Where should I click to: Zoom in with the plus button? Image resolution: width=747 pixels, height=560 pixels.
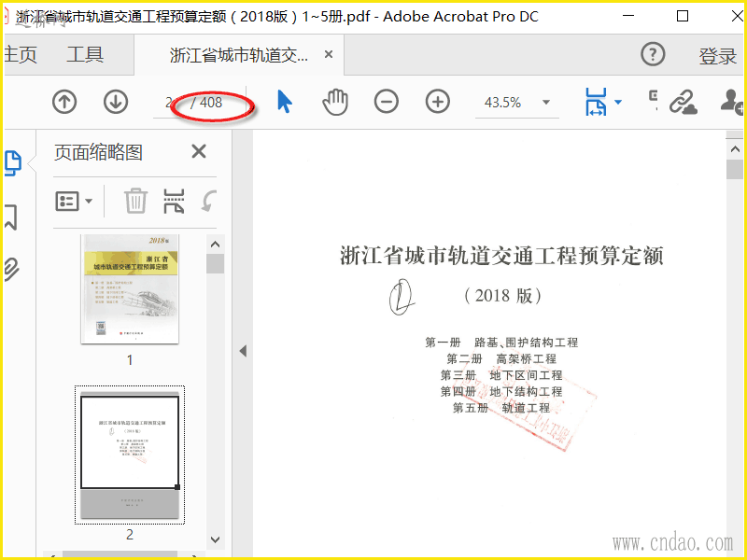(x=437, y=102)
